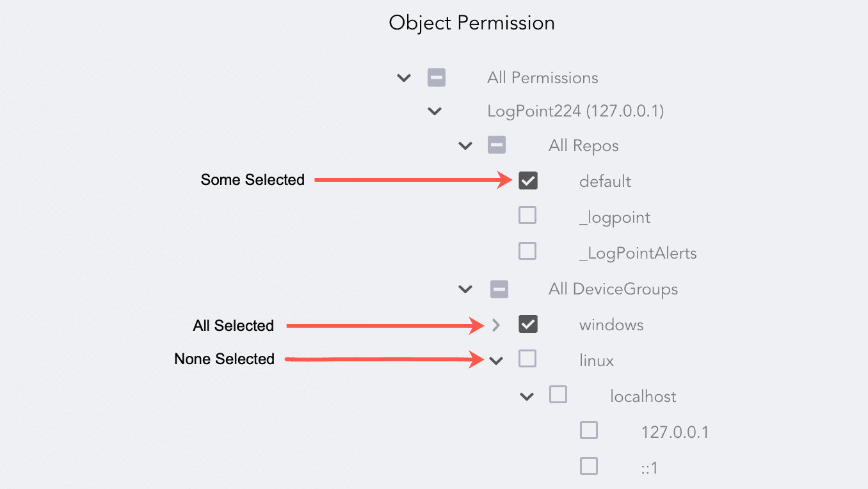Enable the _LogPointAlerts checkbox
Image resolution: width=868 pixels, height=489 pixels.
527,251
